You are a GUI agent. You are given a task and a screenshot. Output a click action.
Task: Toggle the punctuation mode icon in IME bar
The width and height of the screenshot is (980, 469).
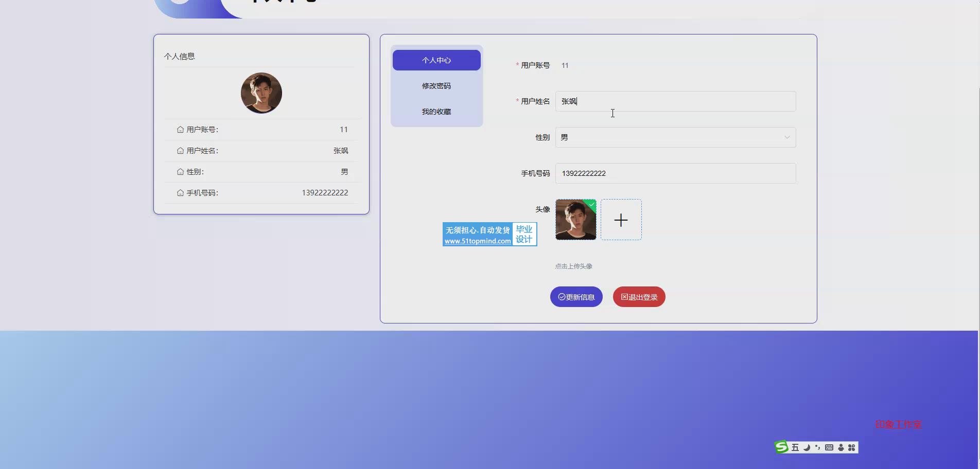[817, 447]
